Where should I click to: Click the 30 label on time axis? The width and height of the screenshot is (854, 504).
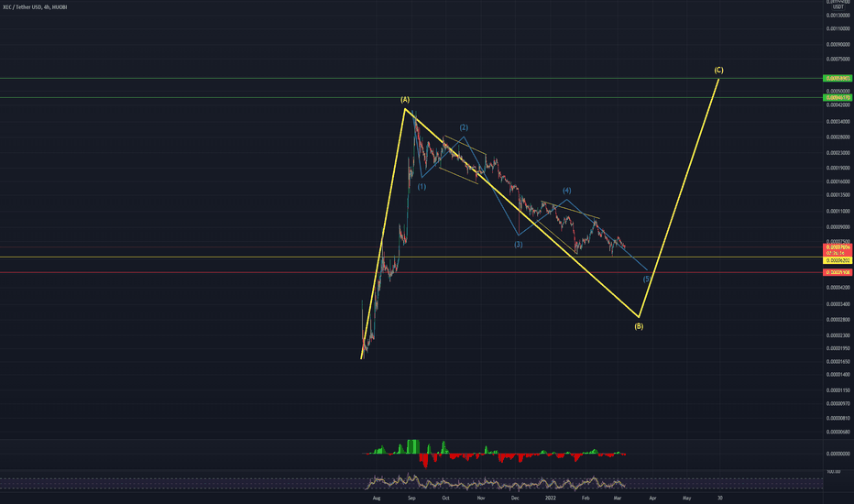720,498
